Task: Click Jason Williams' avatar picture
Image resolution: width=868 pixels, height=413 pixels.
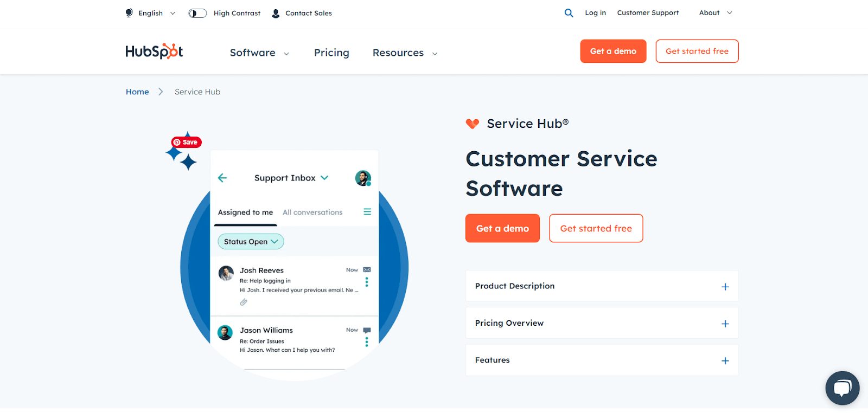Action: coord(225,333)
